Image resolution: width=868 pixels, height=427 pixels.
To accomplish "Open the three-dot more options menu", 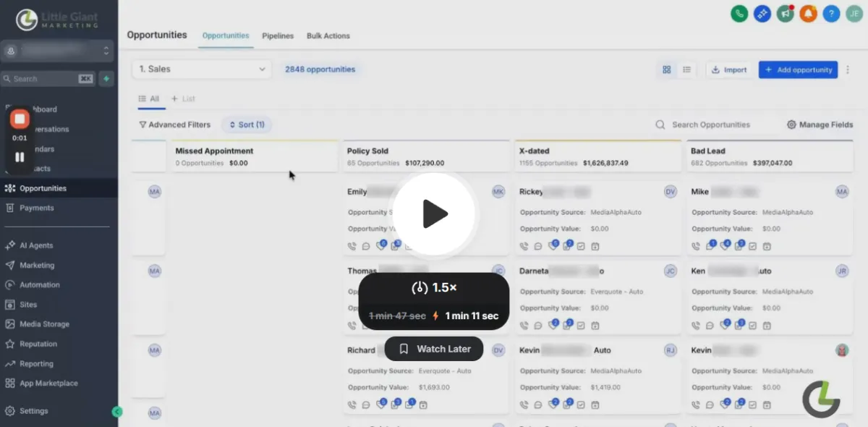I will 848,69.
